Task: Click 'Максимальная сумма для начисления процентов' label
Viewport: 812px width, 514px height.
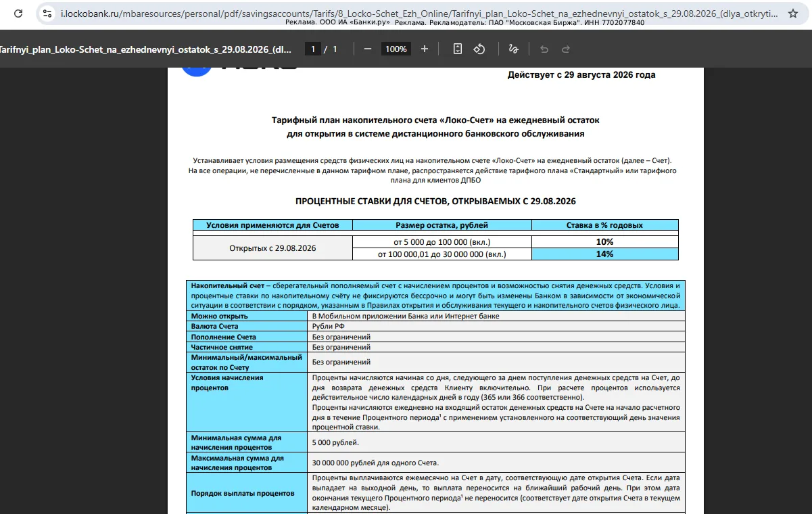Action: click(236, 463)
